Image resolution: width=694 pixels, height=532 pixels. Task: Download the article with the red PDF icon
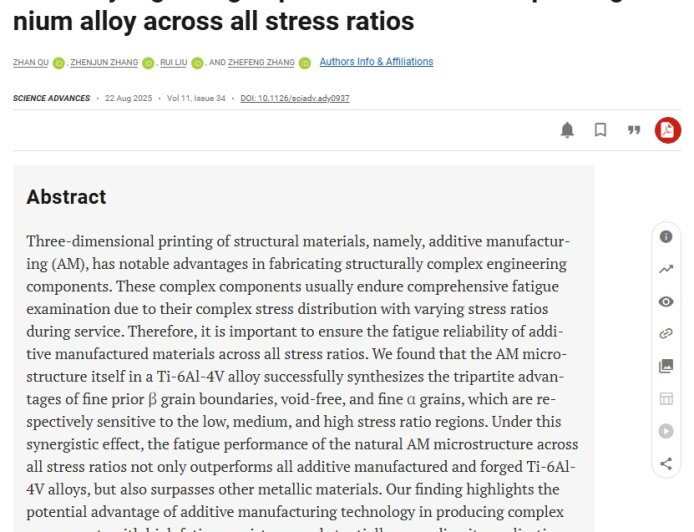point(667,130)
